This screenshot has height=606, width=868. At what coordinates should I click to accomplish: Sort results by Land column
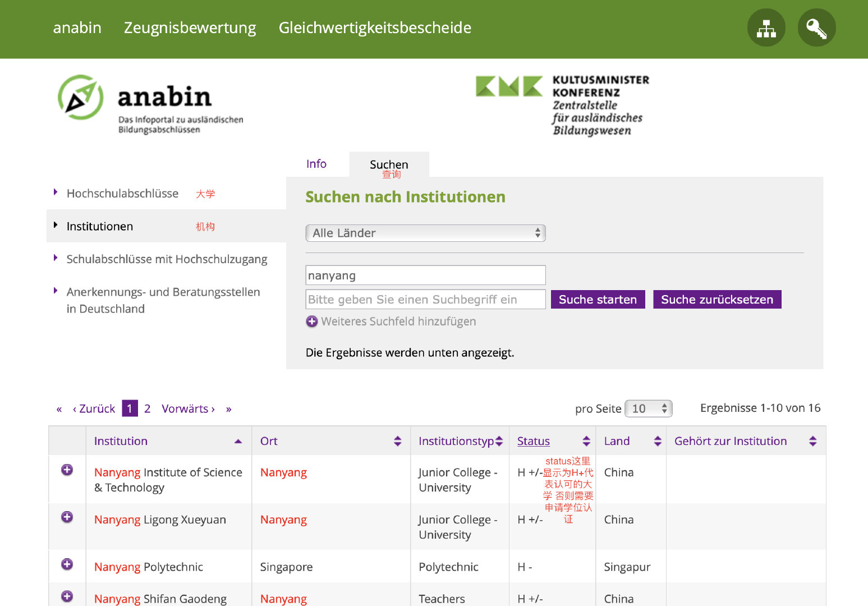click(x=658, y=441)
